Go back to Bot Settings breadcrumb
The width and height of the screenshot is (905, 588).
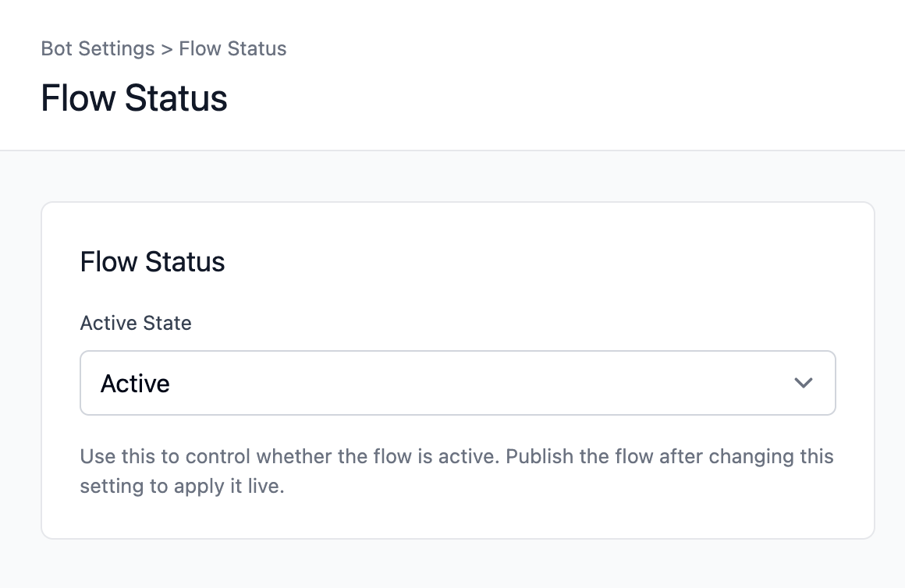coord(98,48)
